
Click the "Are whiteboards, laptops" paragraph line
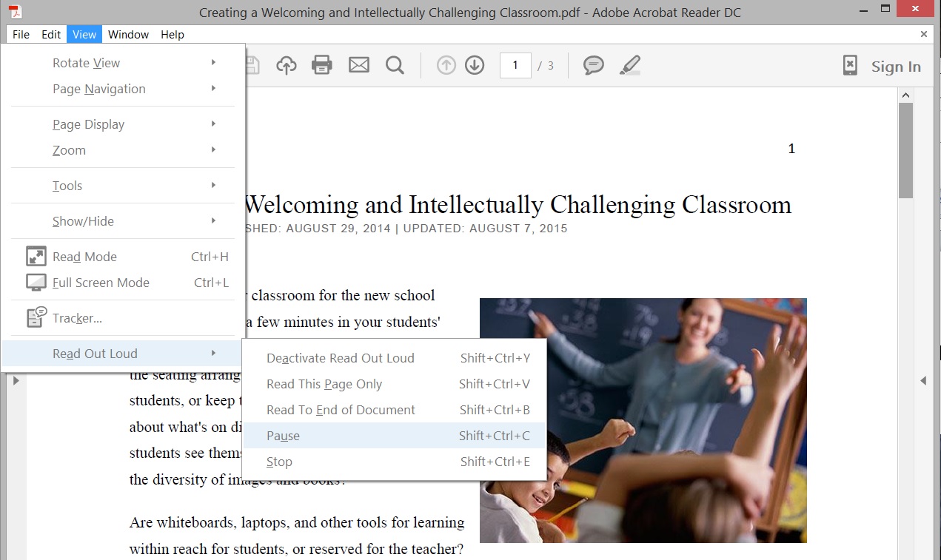[297, 523]
